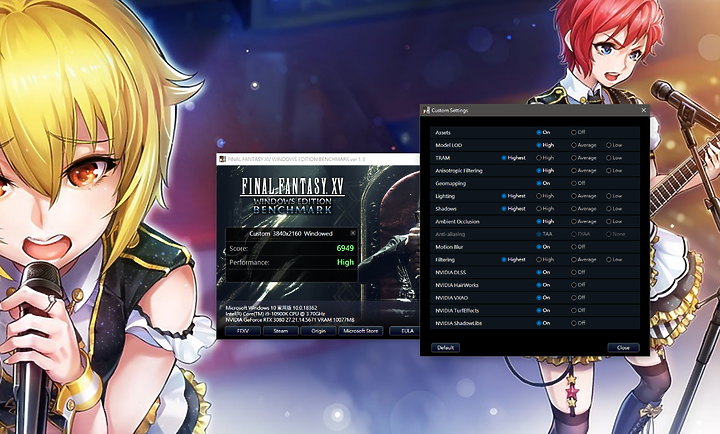Switch TRAM to High
This screenshot has width=720, height=434.
546,158
